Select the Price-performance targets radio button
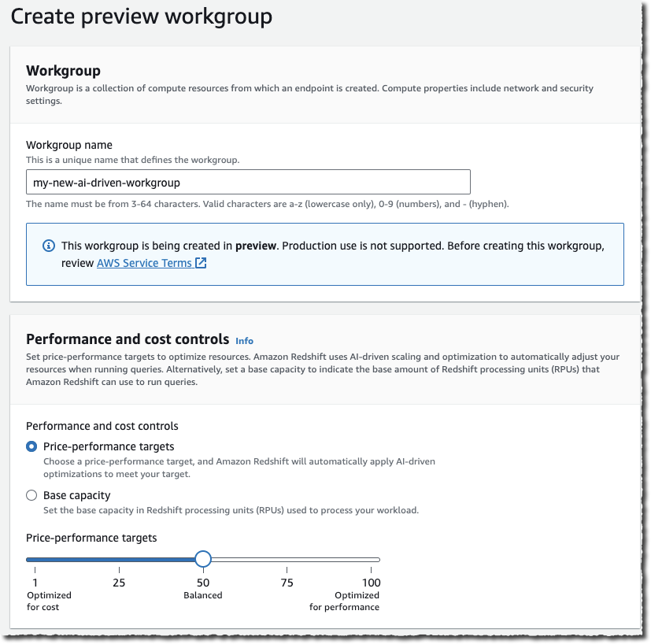651x644 pixels. (x=31, y=446)
